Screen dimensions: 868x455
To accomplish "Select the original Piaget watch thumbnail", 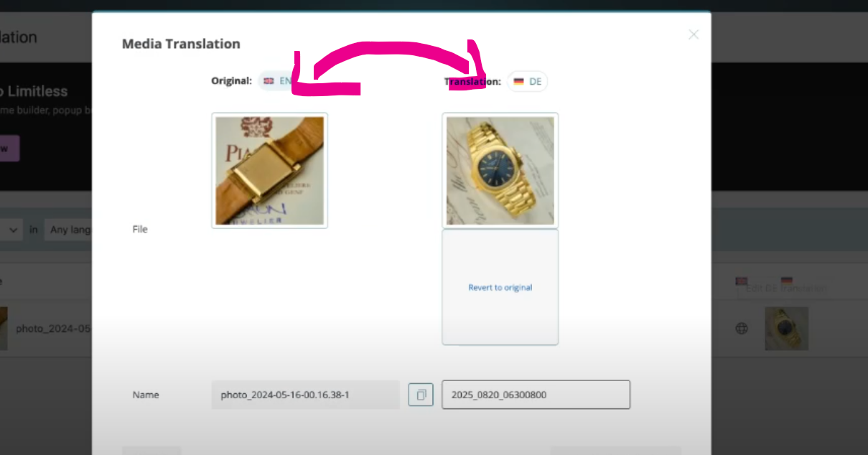I will coord(270,171).
